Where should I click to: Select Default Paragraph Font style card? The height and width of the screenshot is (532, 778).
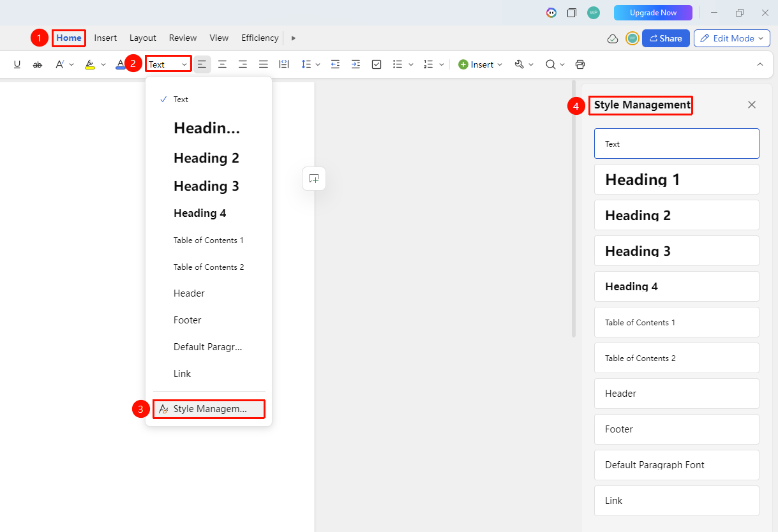pyautogui.click(x=677, y=465)
